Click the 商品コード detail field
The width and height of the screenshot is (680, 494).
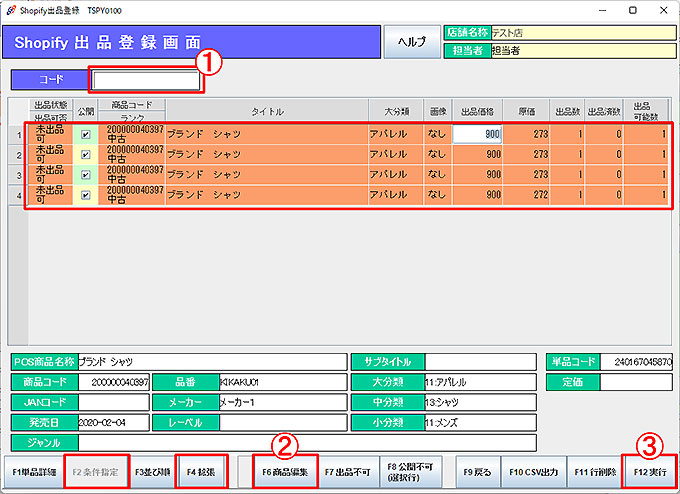pos(114,382)
